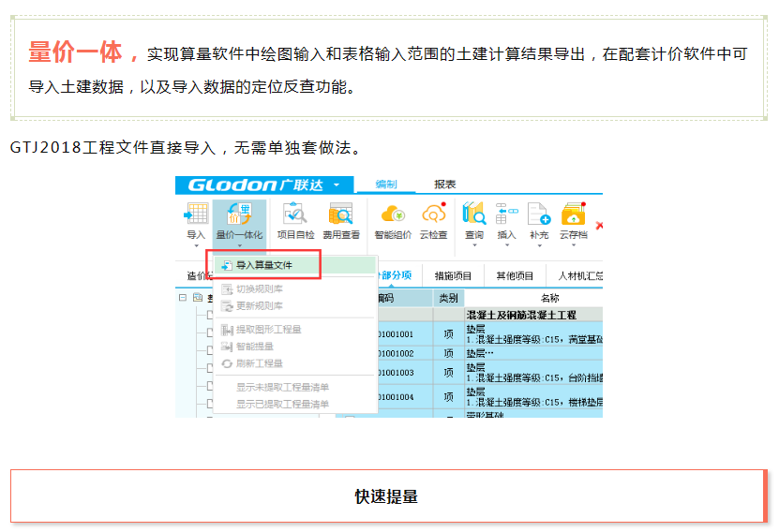Choose the 插入 insert icon

pos(506,214)
